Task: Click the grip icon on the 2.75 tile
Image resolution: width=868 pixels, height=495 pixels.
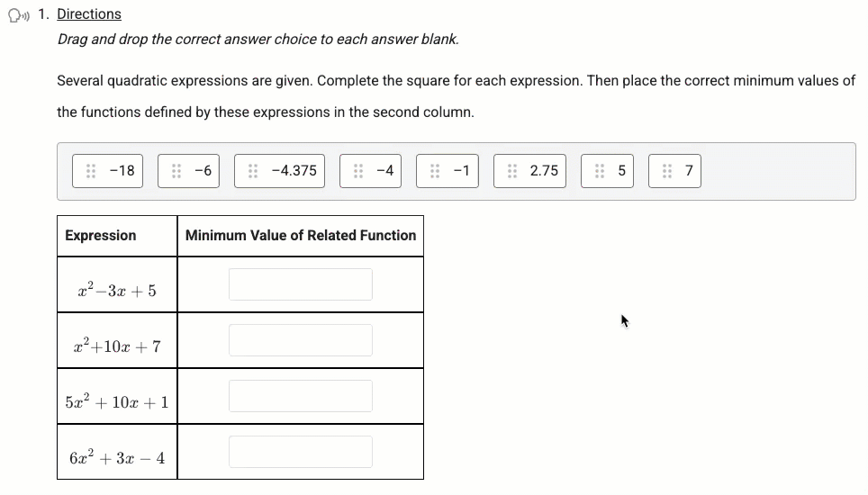Action: pyautogui.click(x=512, y=171)
